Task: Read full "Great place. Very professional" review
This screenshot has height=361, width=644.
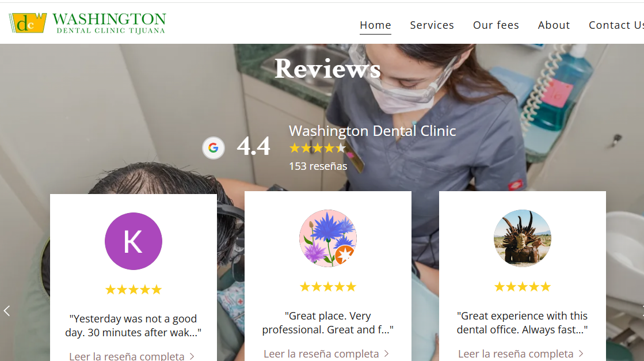Action: click(x=326, y=354)
